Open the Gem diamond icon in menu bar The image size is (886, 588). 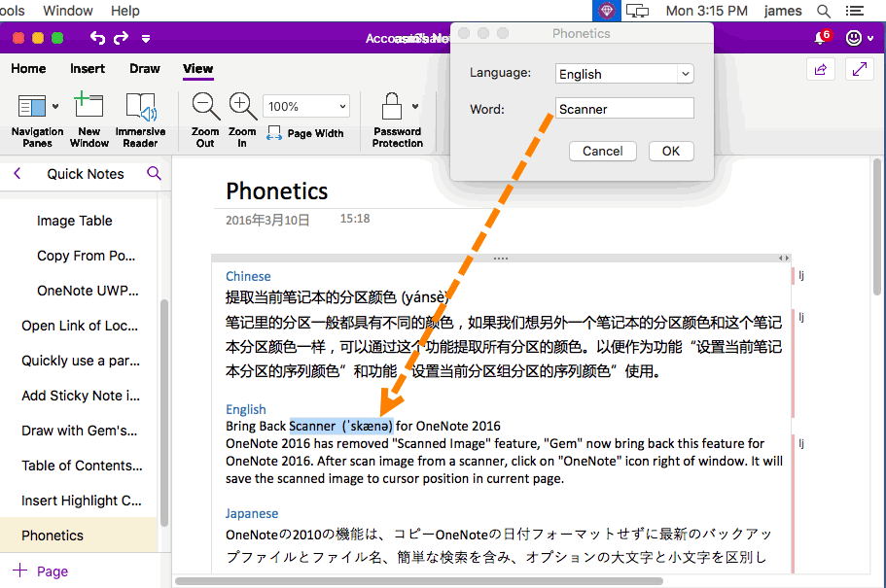tap(606, 11)
